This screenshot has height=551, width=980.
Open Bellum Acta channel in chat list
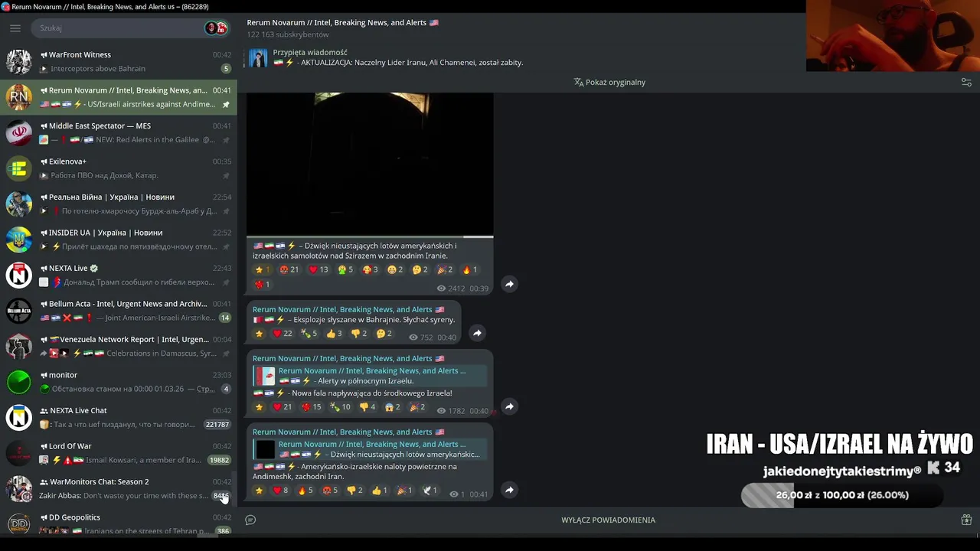tap(119, 311)
